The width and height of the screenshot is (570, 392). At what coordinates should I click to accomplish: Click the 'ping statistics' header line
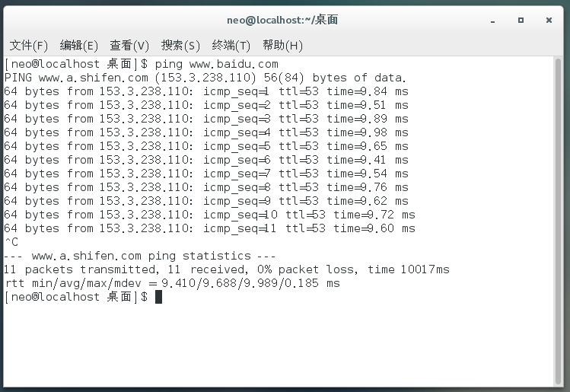click(x=141, y=256)
